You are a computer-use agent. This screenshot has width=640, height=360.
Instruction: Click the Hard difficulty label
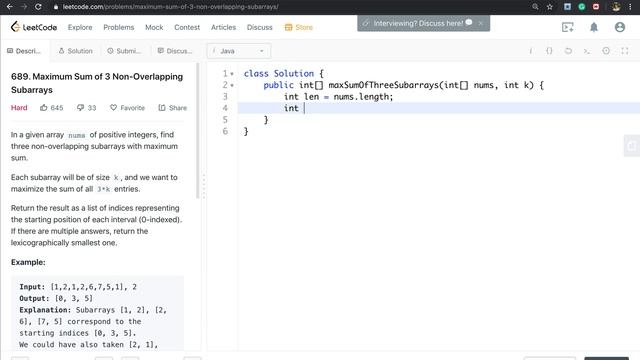point(19,108)
